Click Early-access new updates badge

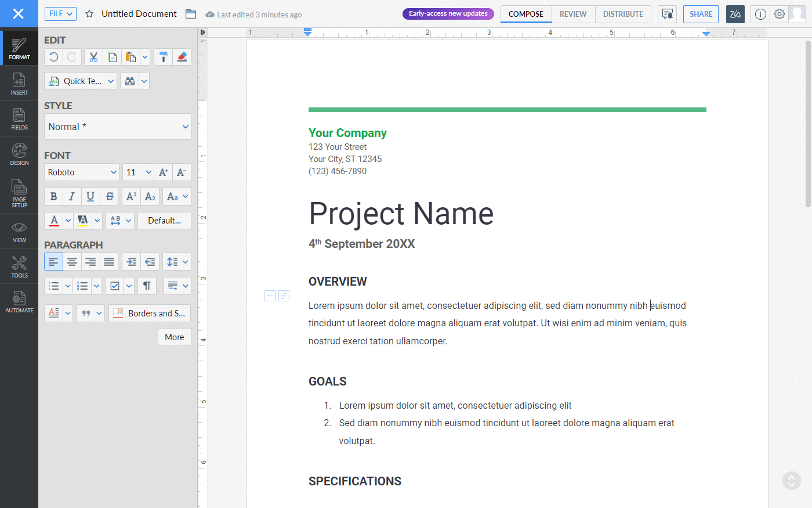point(448,13)
